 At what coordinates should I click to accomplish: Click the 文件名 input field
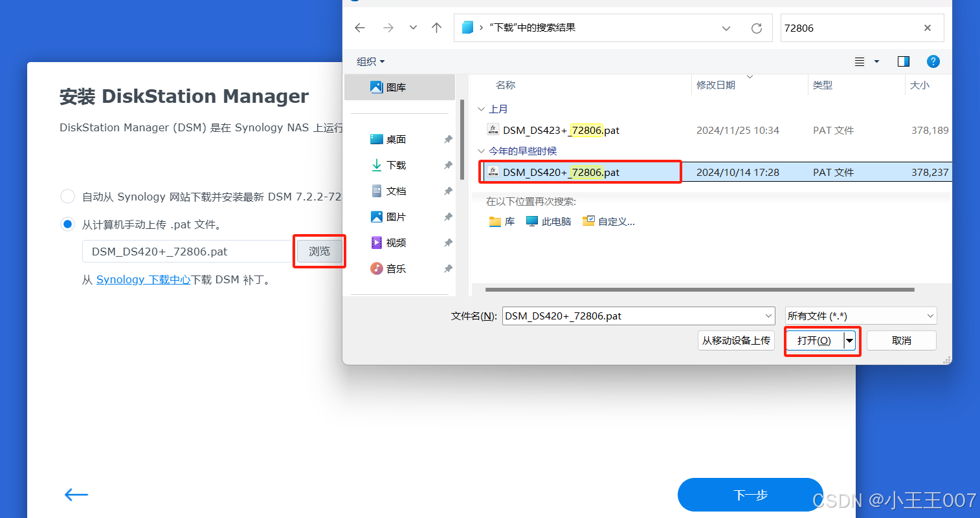632,316
